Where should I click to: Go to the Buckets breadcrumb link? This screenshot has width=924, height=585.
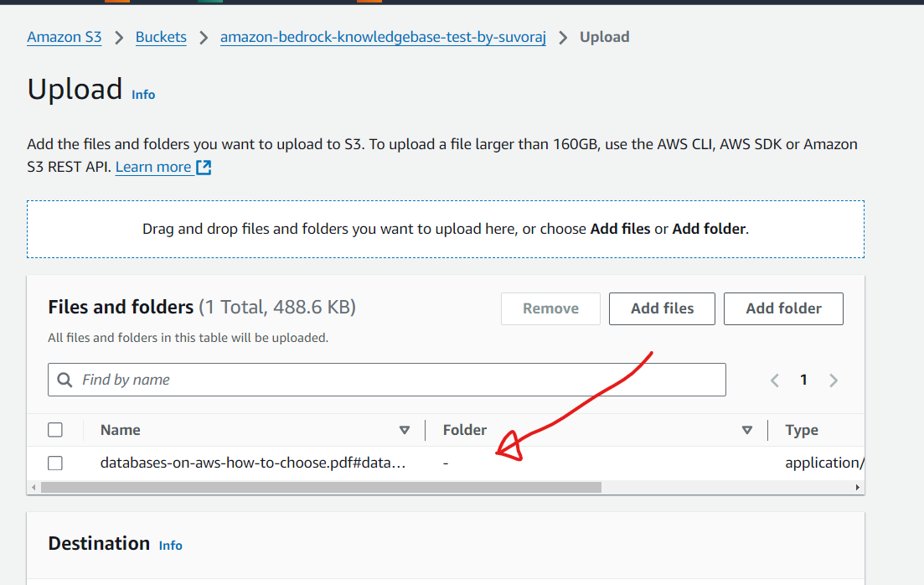tap(161, 37)
